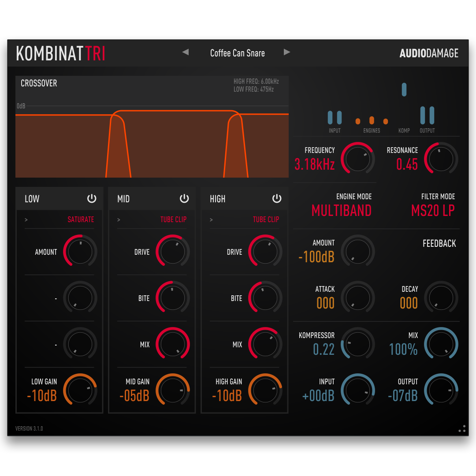The height and width of the screenshot is (476, 476).
Task: Click the AUDIODAMAGE logo
Action: tap(429, 52)
